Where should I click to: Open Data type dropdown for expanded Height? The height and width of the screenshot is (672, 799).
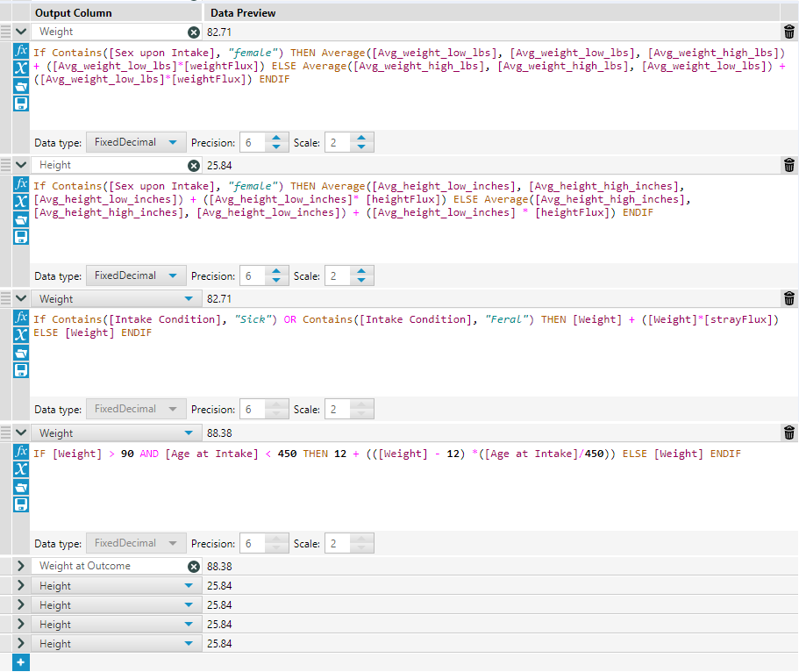tap(136, 275)
